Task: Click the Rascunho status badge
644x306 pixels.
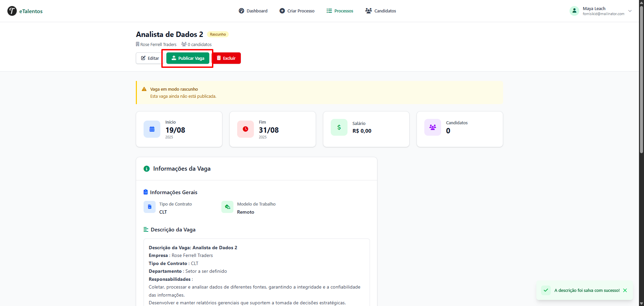Action: 218,34
